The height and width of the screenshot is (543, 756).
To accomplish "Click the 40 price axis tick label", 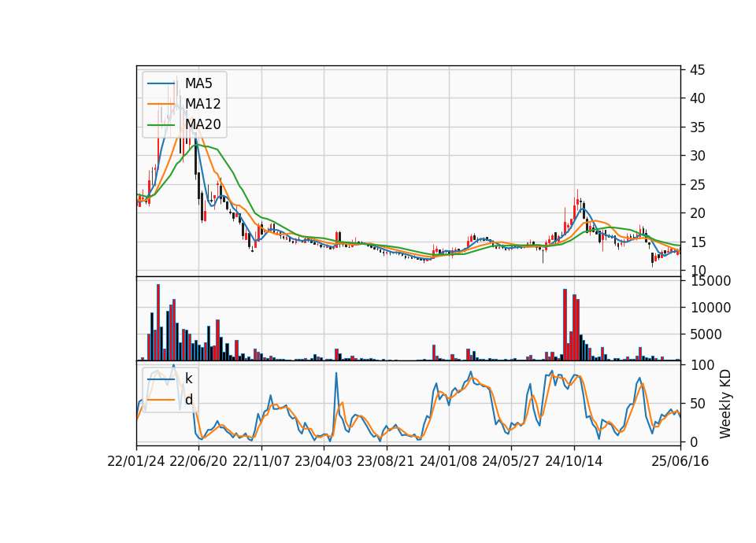I will click(x=697, y=98).
